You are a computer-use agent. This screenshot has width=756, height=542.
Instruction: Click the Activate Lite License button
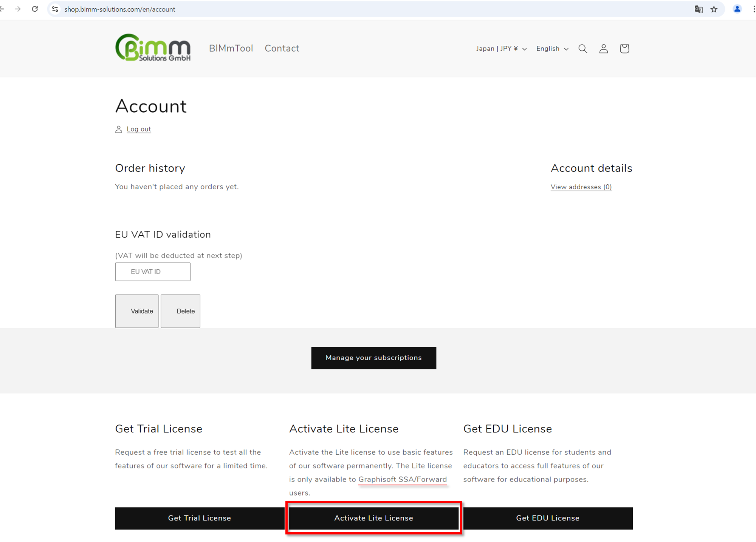(374, 518)
